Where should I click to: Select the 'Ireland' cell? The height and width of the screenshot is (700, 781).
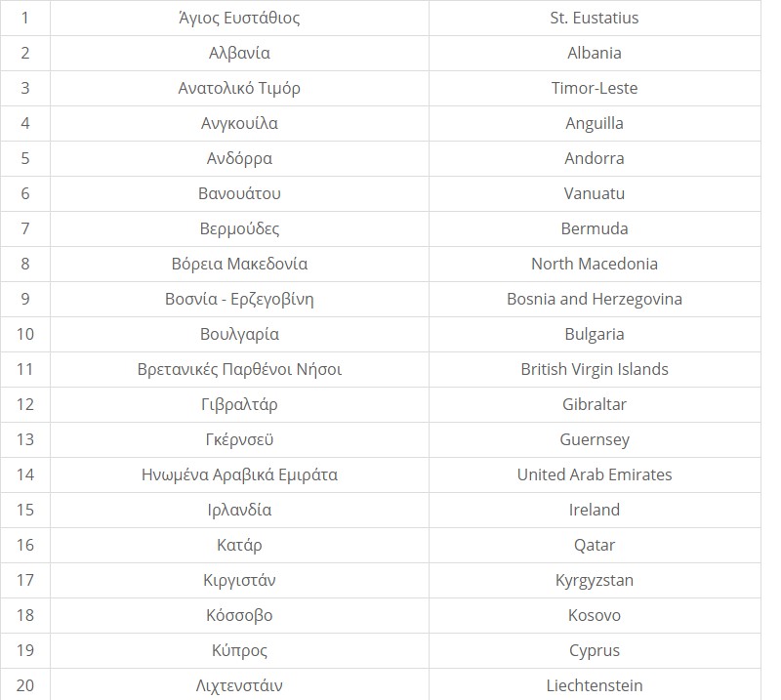point(594,510)
